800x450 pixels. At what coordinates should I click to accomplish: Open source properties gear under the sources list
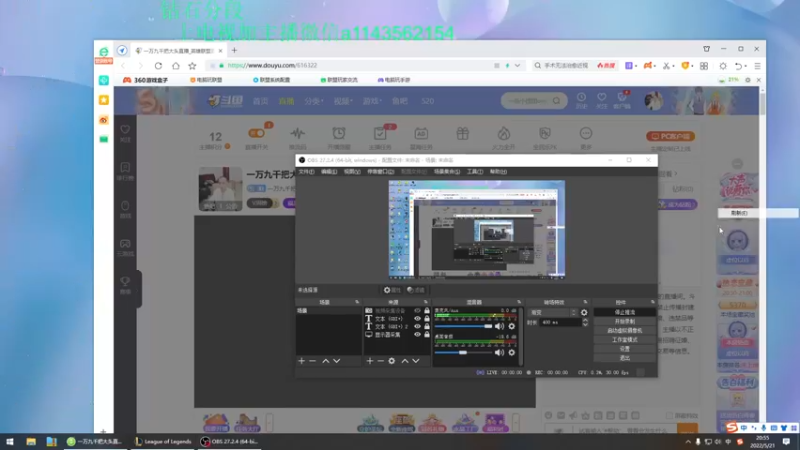point(392,361)
